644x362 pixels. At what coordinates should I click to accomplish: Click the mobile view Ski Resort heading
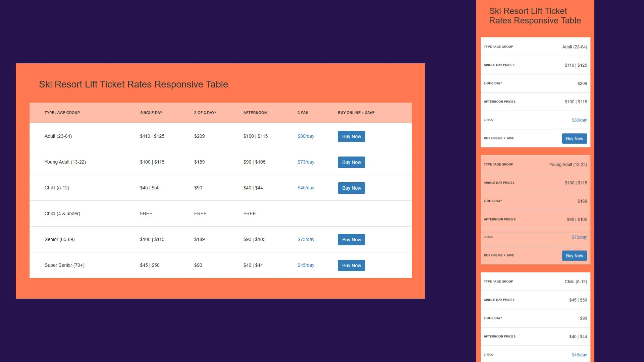click(535, 16)
